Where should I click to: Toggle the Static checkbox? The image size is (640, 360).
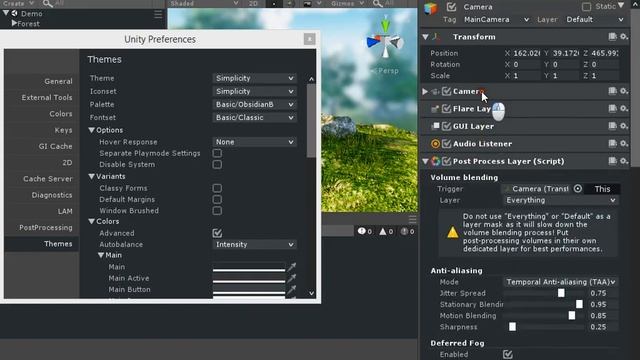pyautogui.click(x=586, y=7)
